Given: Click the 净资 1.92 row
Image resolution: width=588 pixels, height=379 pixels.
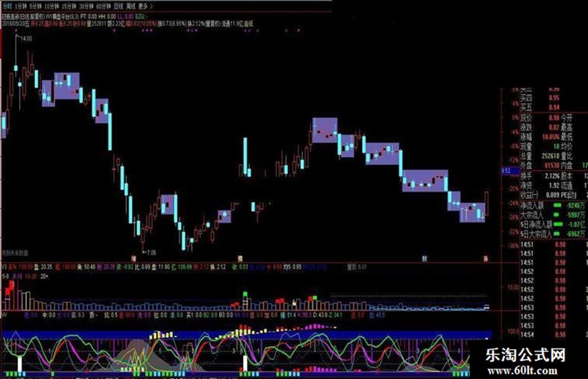Looking at the screenshot, I should [540, 185].
